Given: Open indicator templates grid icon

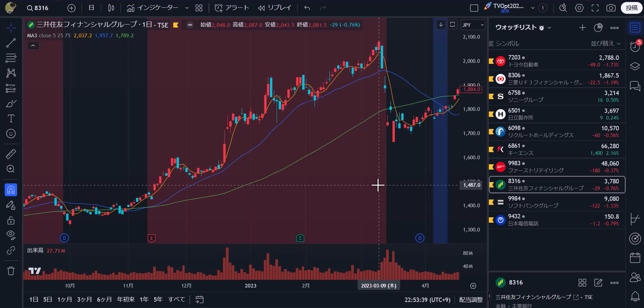Looking at the screenshot, I should (199, 8).
